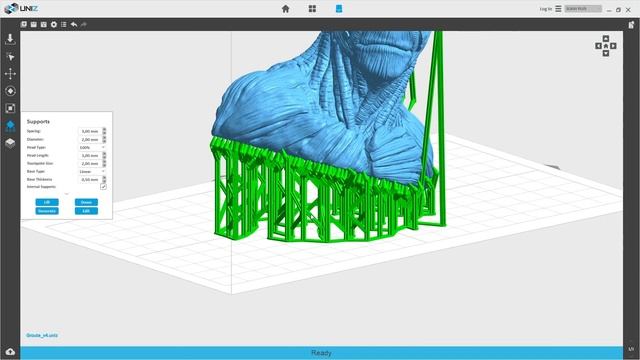Image resolution: width=640 pixels, height=360 pixels.
Task: Click the Diameter value field
Action: pyautogui.click(x=90, y=139)
